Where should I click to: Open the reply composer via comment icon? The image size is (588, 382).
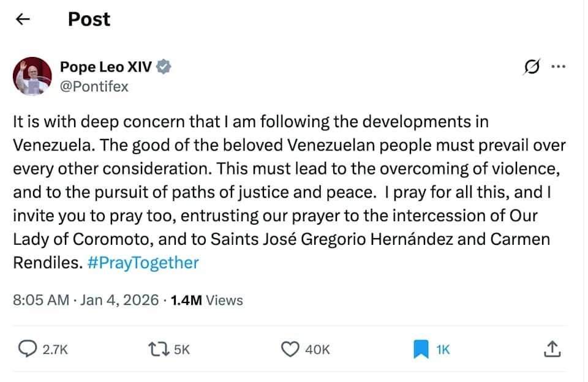click(26, 349)
